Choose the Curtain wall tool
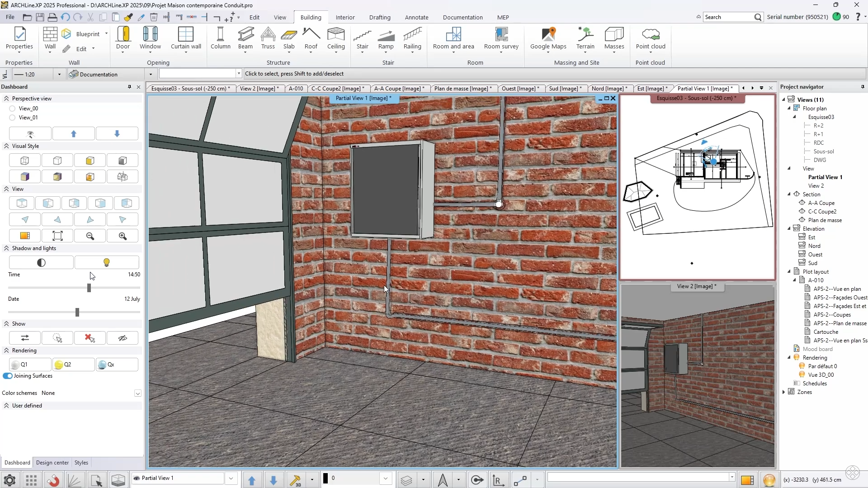The image size is (868, 488). 186,38
